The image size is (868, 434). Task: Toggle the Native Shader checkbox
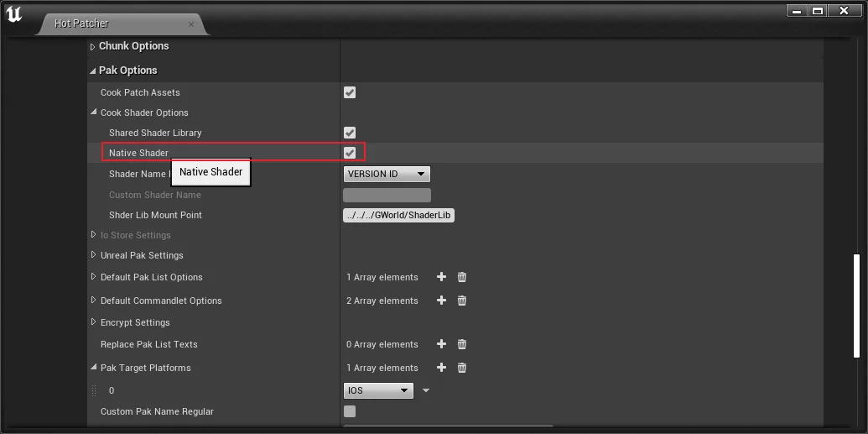350,153
